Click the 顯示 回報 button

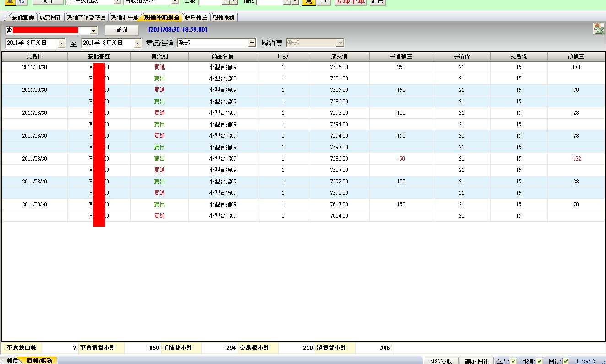[476, 361]
